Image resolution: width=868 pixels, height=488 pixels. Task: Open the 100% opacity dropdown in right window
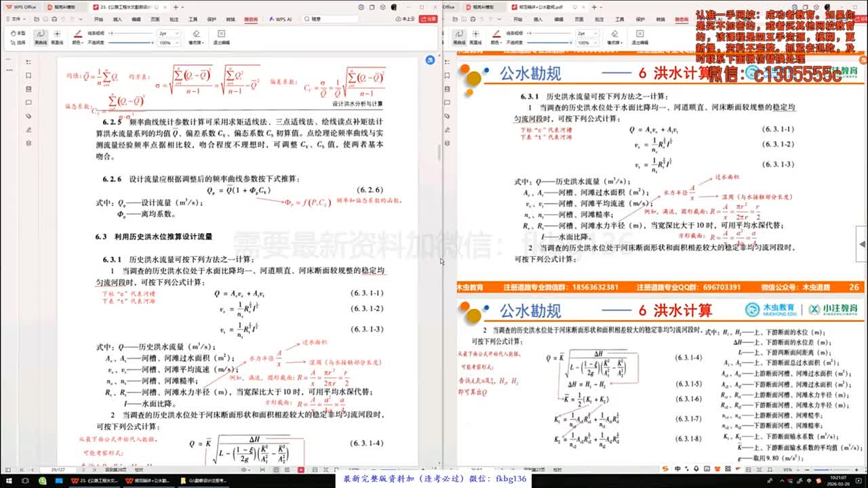click(587, 43)
